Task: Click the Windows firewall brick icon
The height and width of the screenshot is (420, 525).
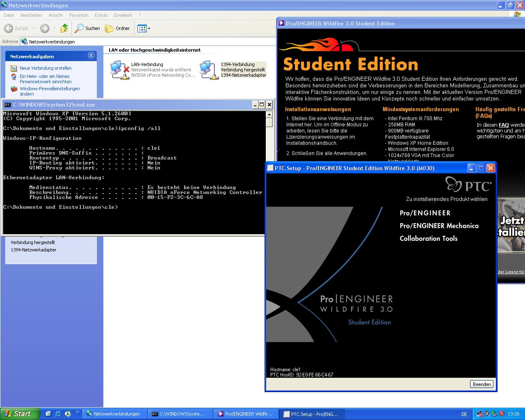Action: pos(14,89)
